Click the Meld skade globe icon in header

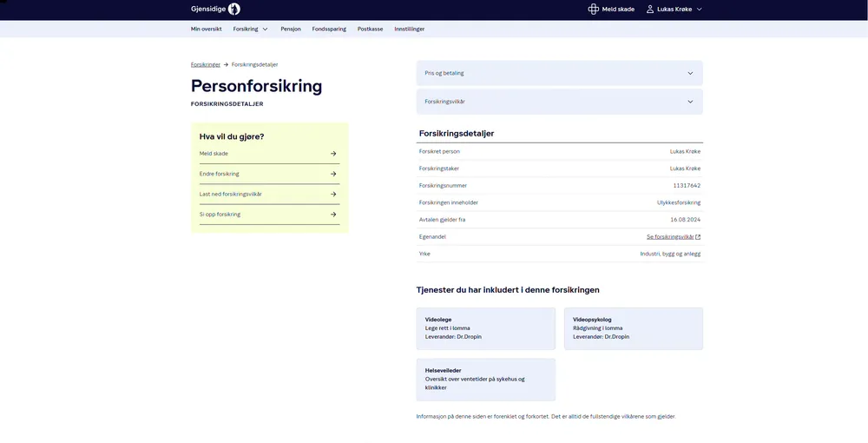(594, 10)
